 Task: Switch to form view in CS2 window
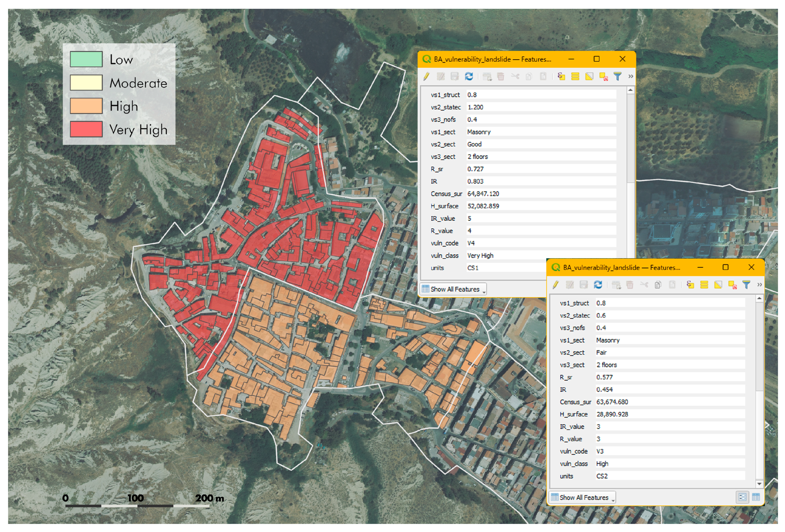(742, 497)
